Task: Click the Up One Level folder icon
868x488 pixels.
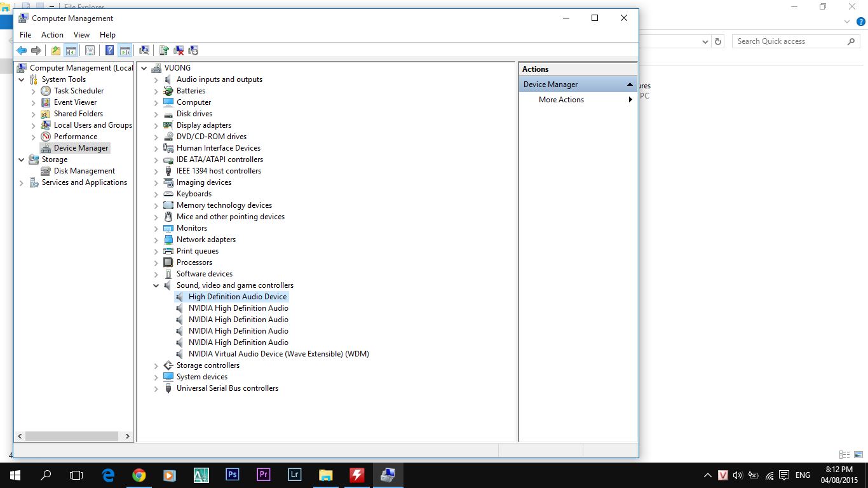Action: point(56,51)
